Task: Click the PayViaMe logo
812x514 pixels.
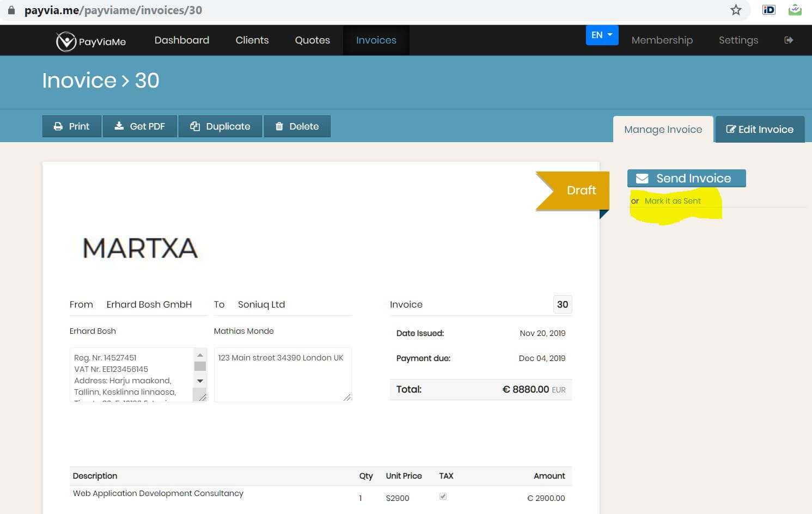Action: tap(90, 41)
